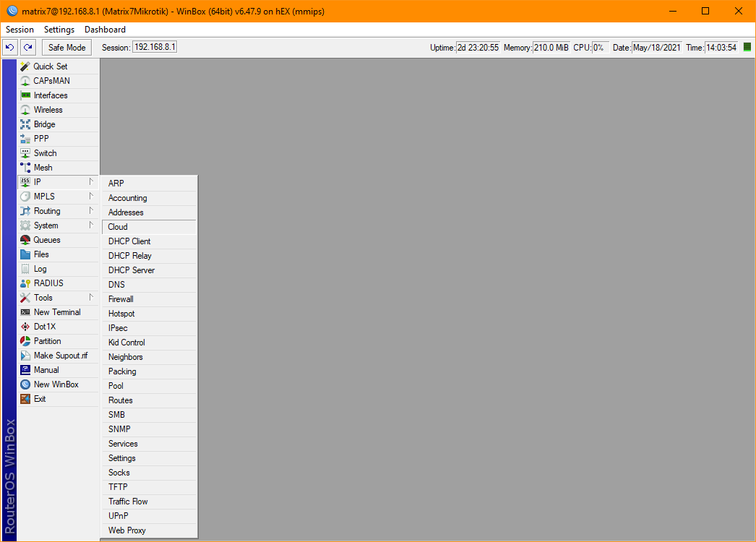The width and height of the screenshot is (756, 542).
Task: Click the Undo arrow toolbar button
Action: [x=9, y=47]
